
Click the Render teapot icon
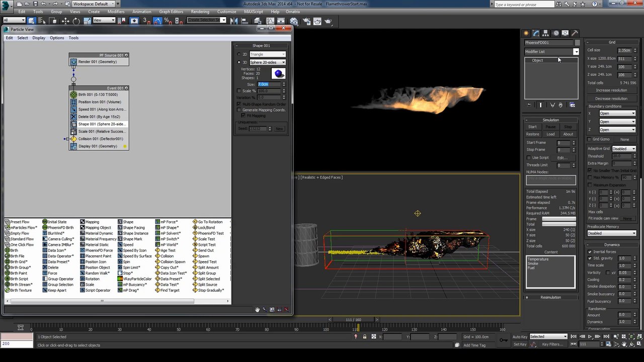point(328,21)
